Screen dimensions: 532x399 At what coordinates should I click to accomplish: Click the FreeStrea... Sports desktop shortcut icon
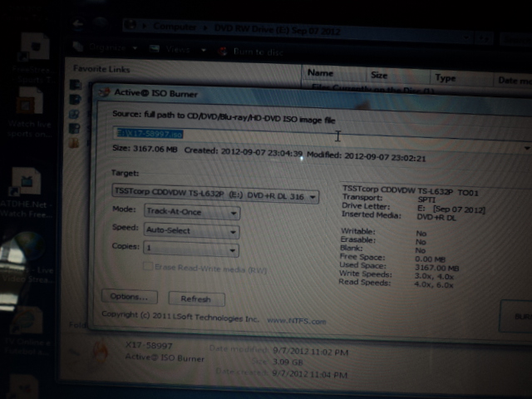coord(35,47)
